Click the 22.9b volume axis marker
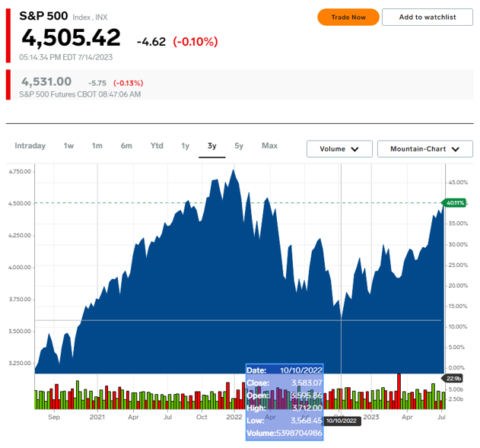The image size is (480, 448). coord(453,379)
